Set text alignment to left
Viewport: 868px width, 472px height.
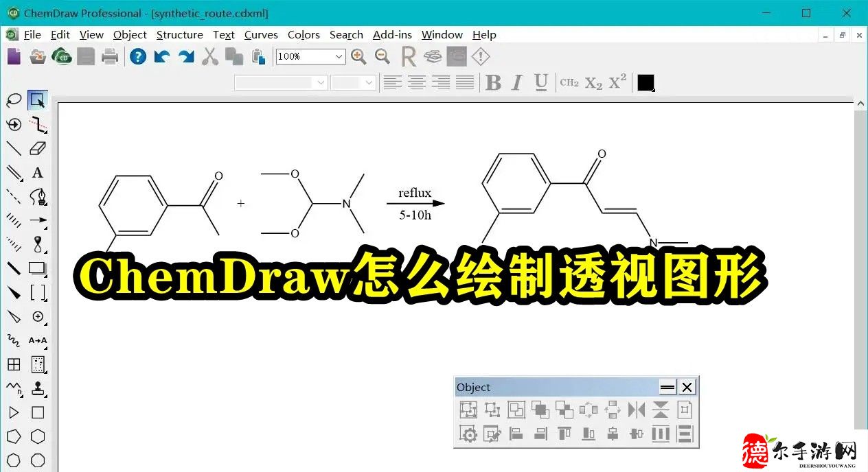coord(393,82)
